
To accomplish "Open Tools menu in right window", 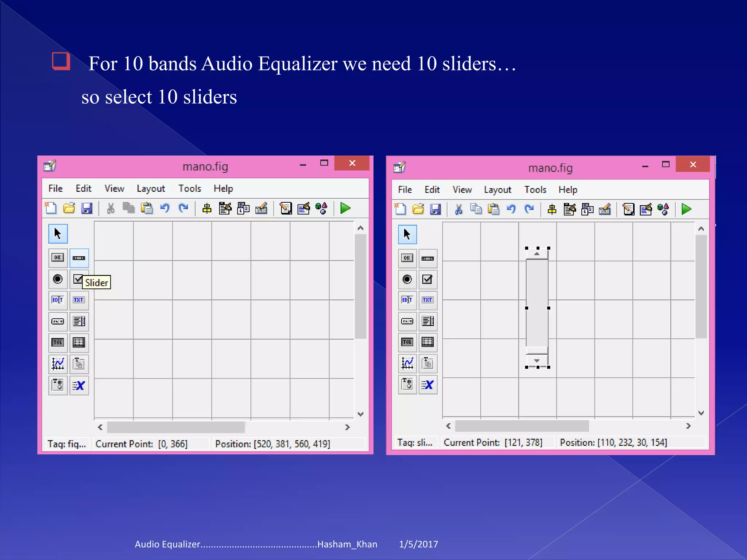I will [535, 190].
